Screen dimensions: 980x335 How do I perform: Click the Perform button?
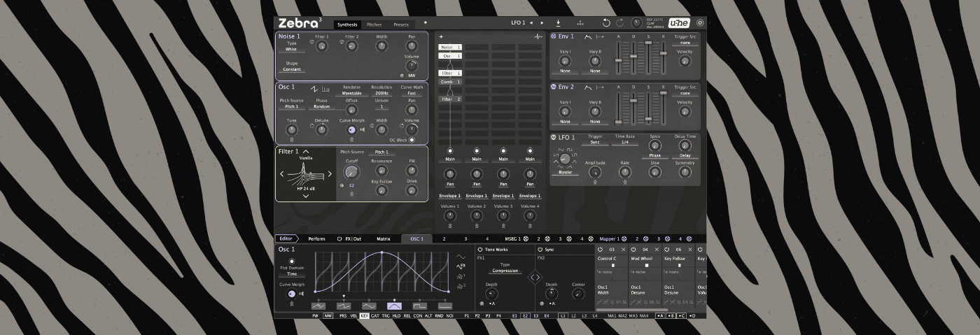click(316, 239)
